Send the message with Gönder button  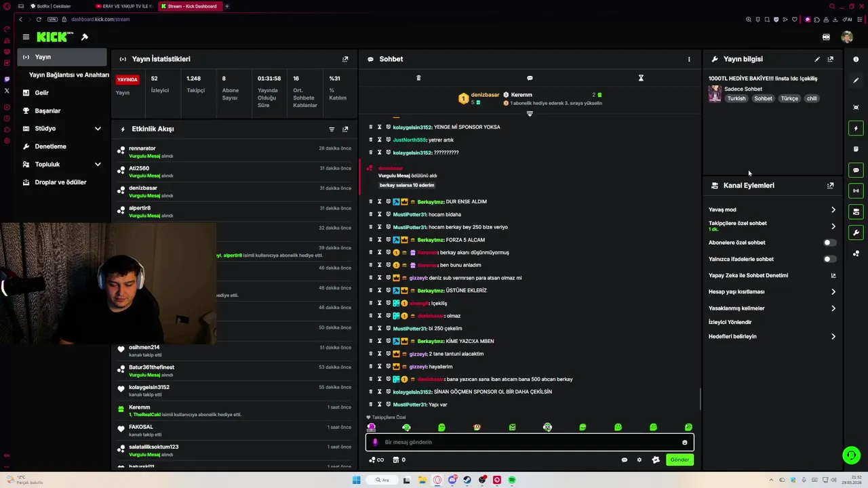pos(679,460)
